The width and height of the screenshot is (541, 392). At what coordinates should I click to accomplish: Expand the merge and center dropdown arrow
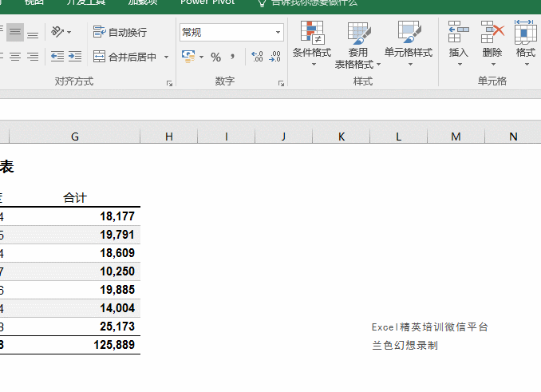pos(166,57)
